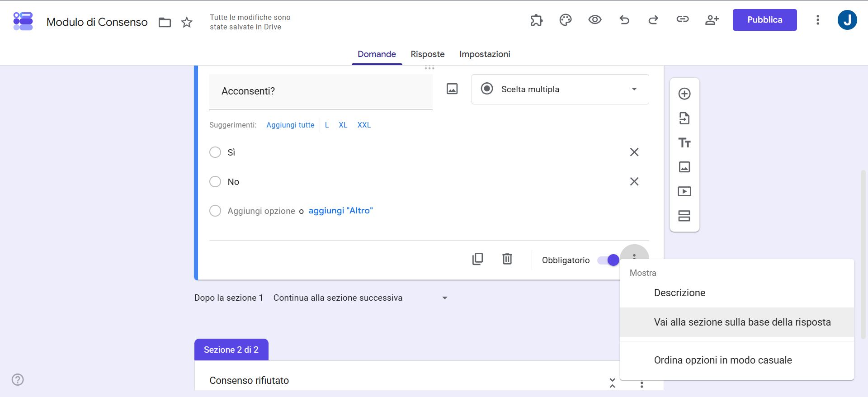Switch to the Risposte tab

(428, 54)
